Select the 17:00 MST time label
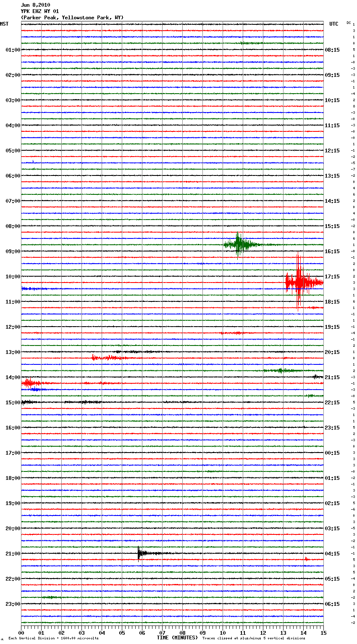 pos(13,453)
